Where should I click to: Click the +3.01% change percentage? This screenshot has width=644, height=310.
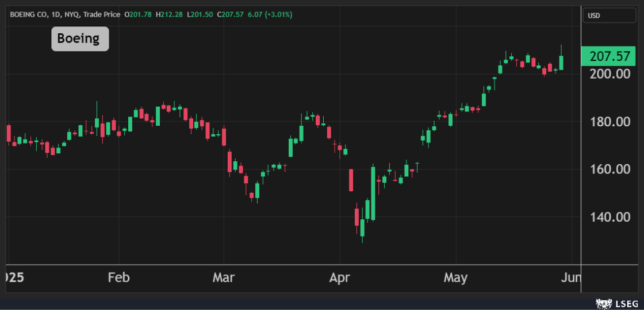278,14
